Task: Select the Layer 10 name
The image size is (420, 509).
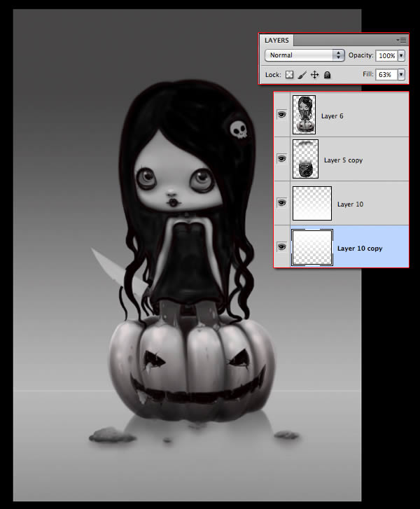Action: point(350,204)
